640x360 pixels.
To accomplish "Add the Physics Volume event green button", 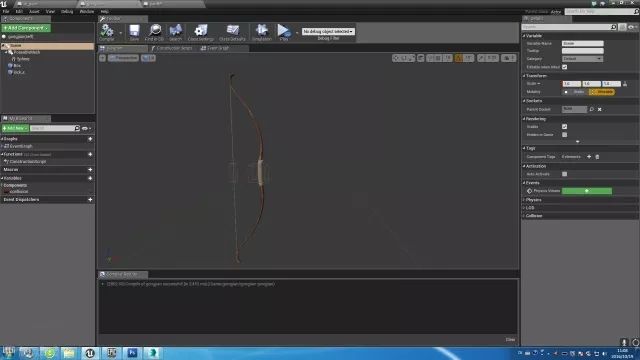I will click(587, 191).
